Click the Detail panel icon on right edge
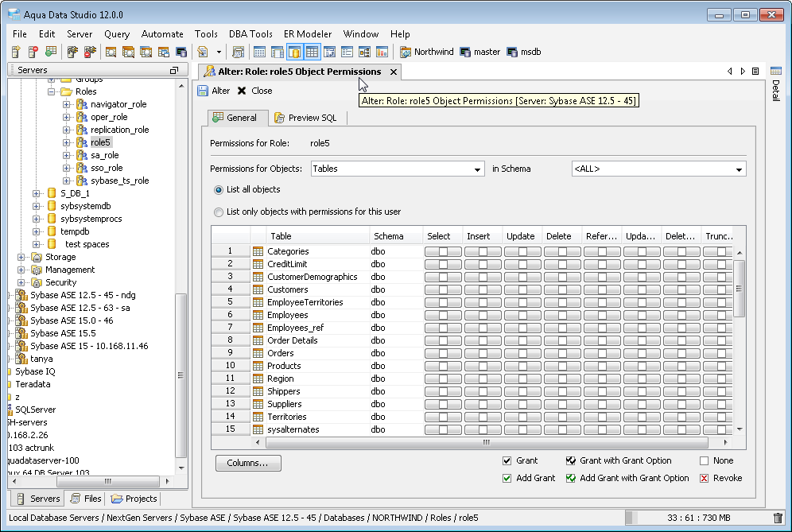Image resolution: width=792 pixels, height=532 pixels. (776, 72)
